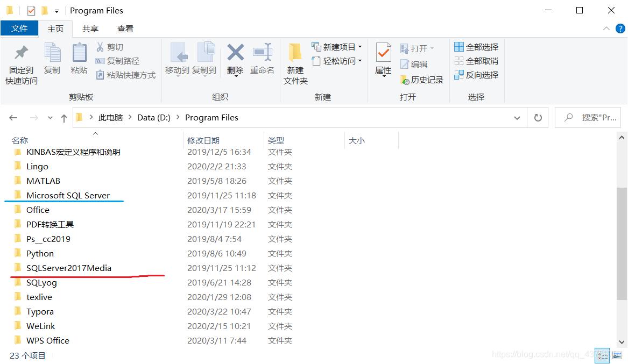Open New item (新建项目) dropdown
The height and width of the screenshot is (364, 628).
[x=337, y=47]
